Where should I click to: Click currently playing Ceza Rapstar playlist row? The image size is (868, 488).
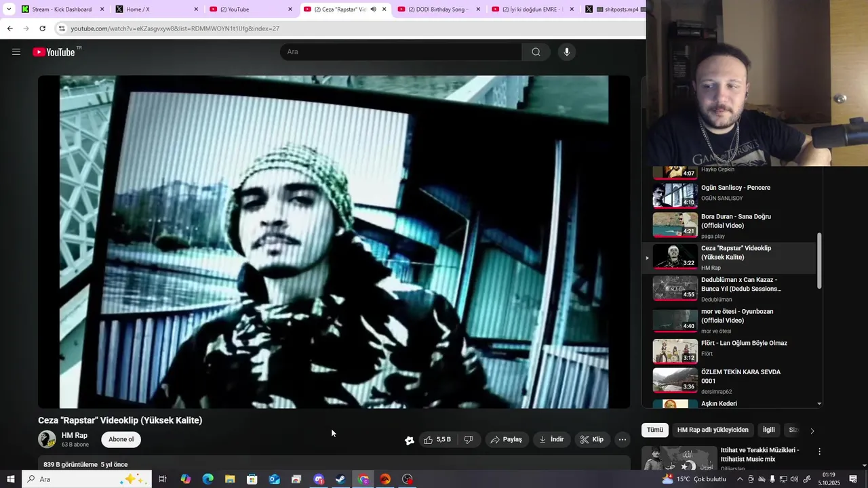(x=730, y=258)
